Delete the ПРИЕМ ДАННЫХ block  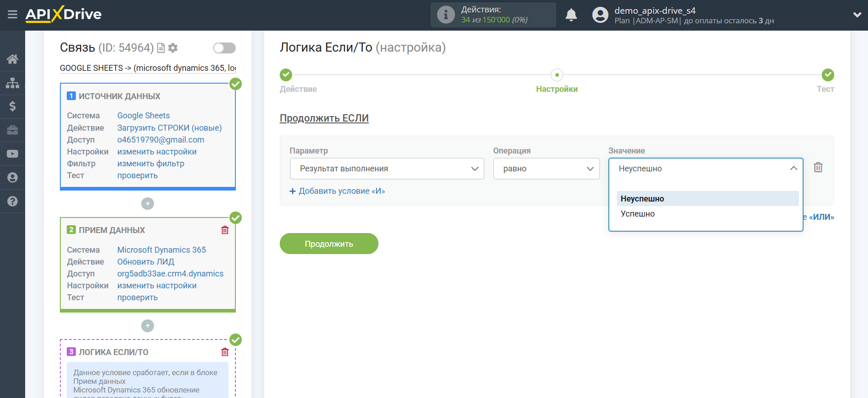click(225, 230)
